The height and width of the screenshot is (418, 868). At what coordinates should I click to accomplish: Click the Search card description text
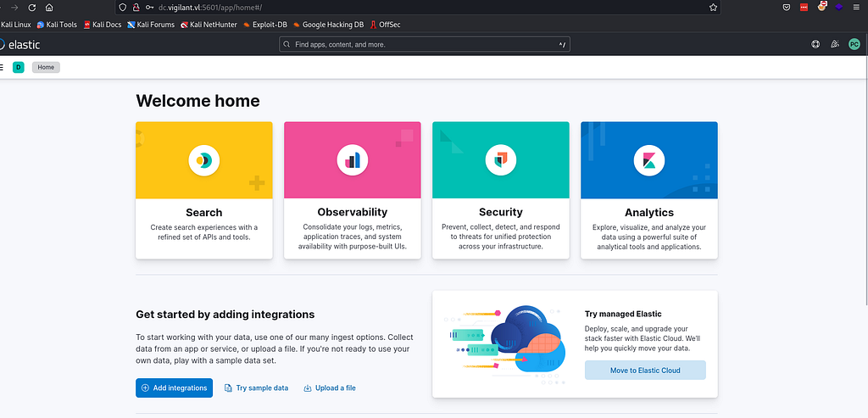click(x=204, y=232)
